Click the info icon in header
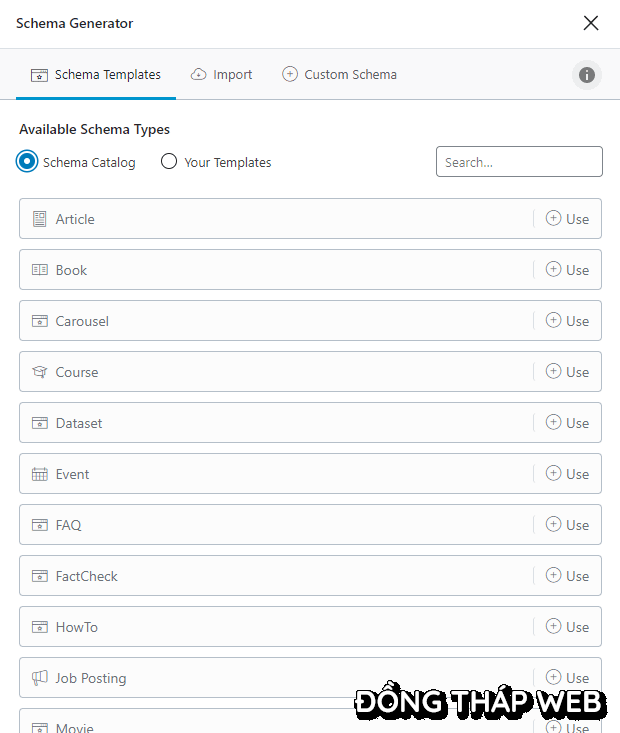 [x=587, y=75]
